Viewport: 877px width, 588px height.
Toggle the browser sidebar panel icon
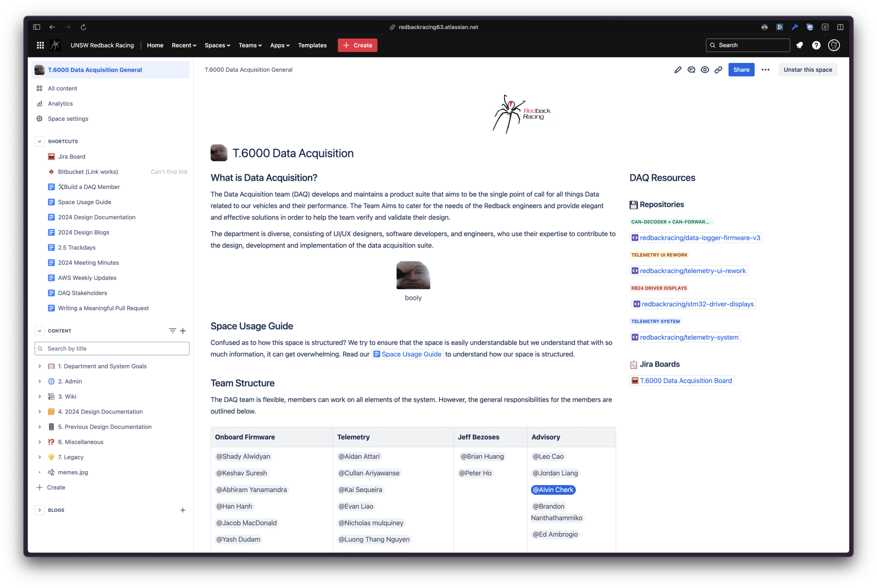(x=37, y=27)
